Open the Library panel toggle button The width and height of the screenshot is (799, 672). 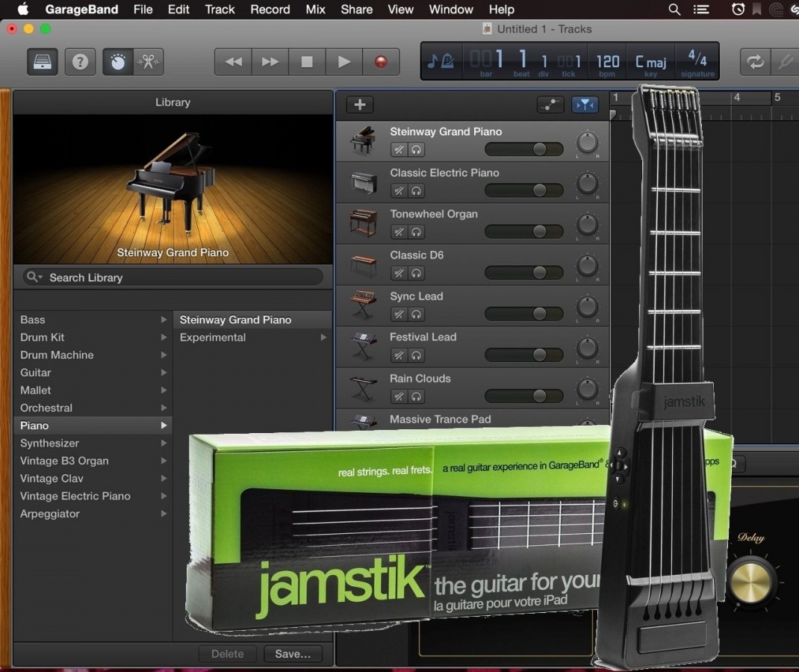tap(43, 62)
